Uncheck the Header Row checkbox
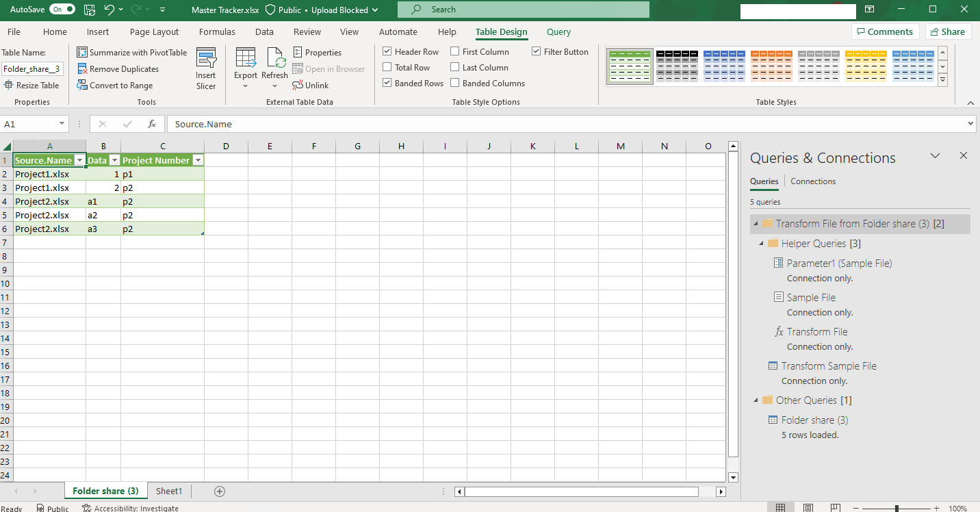Image resolution: width=980 pixels, height=512 pixels. [x=387, y=51]
